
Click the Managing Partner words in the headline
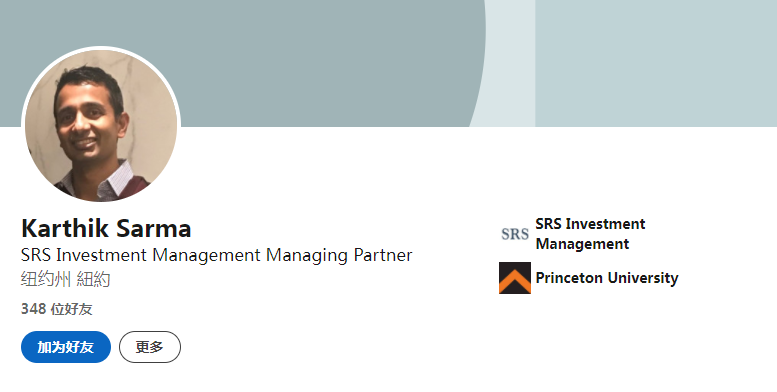pyautogui.click(x=339, y=255)
